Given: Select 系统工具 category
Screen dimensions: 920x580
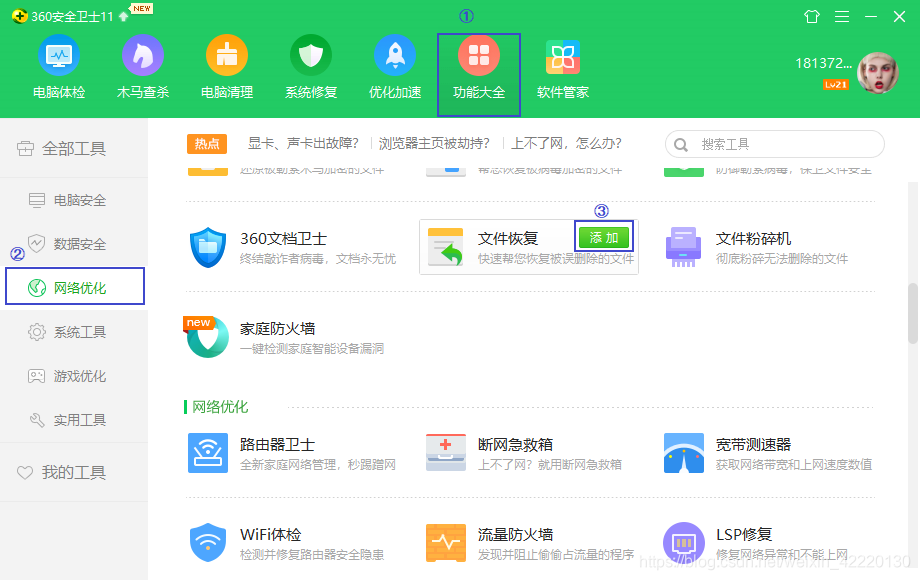Looking at the screenshot, I should pyautogui.click(x=74, y=332).
